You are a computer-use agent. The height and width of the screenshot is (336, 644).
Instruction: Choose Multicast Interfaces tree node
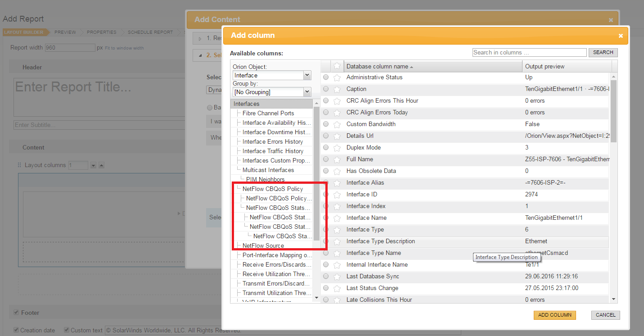pos(268,170)
